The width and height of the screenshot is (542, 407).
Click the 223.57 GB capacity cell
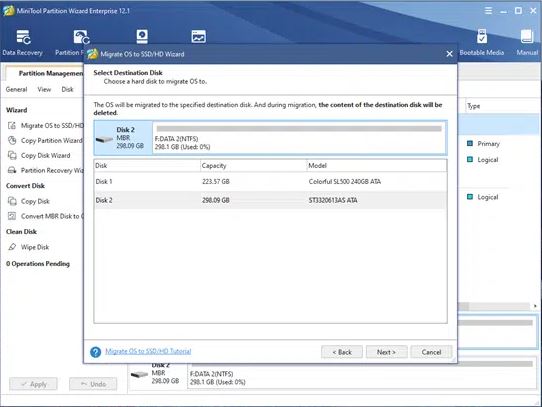click(216, 182)
